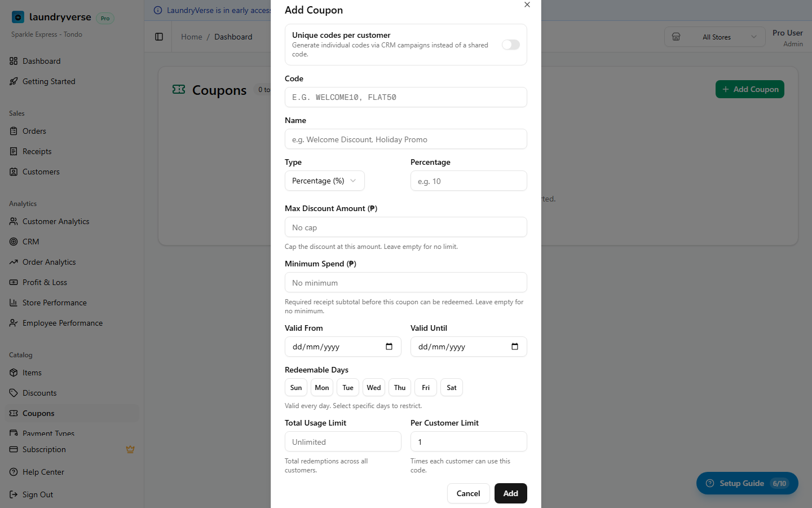Toggle Sat as a redeemable day
This screenshot has height=508, width=812.
pyautogui.click(x=452, y=388)
